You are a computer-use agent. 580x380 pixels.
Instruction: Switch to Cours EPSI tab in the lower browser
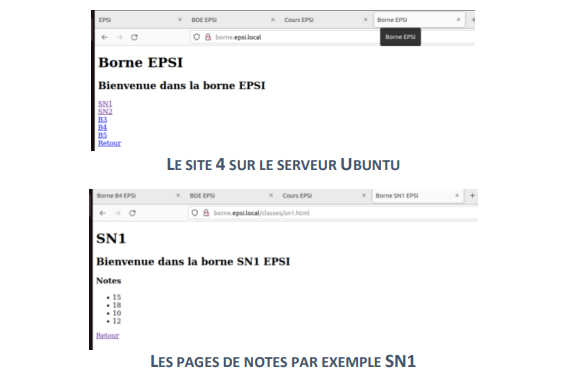point(324,195)
